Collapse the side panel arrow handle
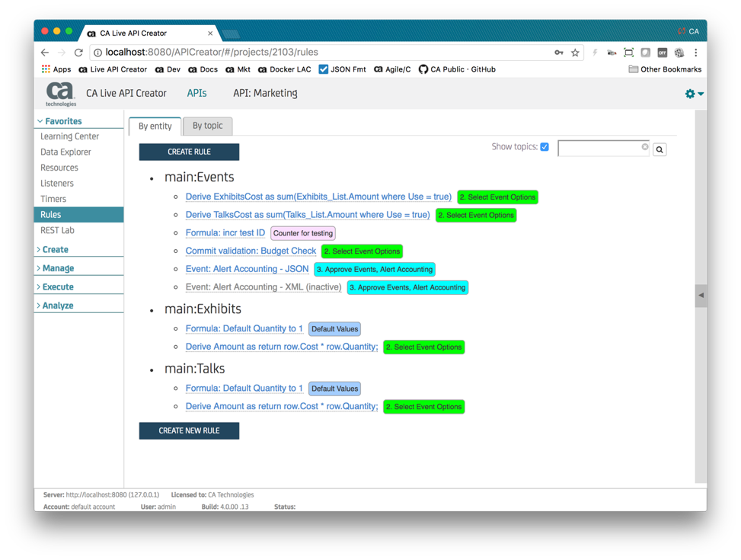Screen dimensions: 741x560 point(701,295)
